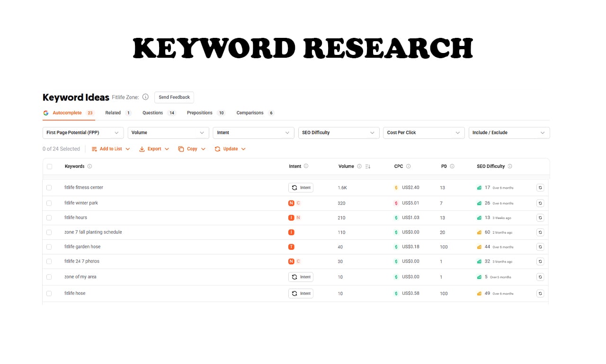The image size is (606, 364).
Task: Click the orange I intent badge for zone 7 fall planting
Action: click(291, 232)
